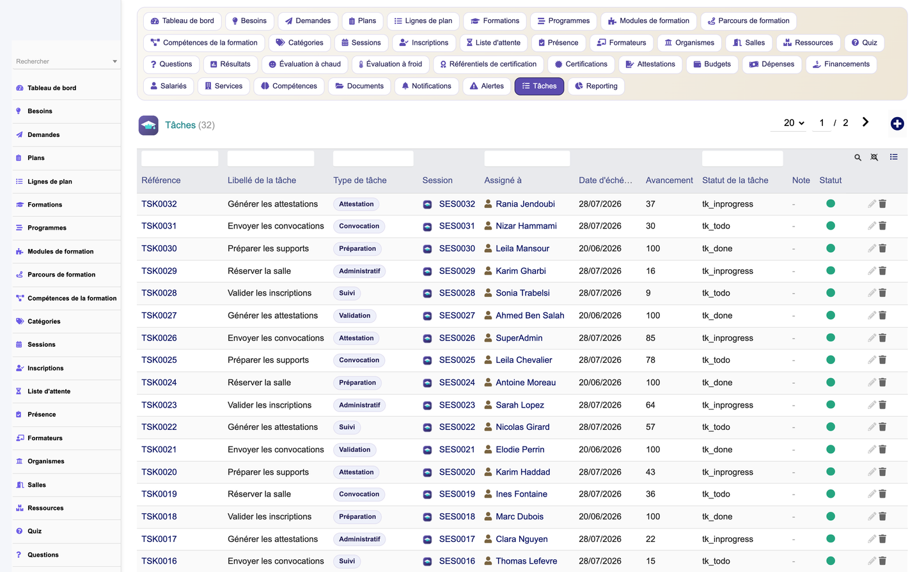Open Formateurs in the sidebar
Screen dimensions: 924x572
pos(45,438)
